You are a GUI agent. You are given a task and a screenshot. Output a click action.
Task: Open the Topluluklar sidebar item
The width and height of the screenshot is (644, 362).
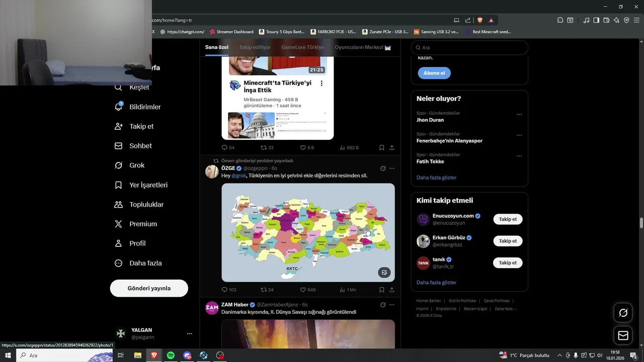coord(139,205)
